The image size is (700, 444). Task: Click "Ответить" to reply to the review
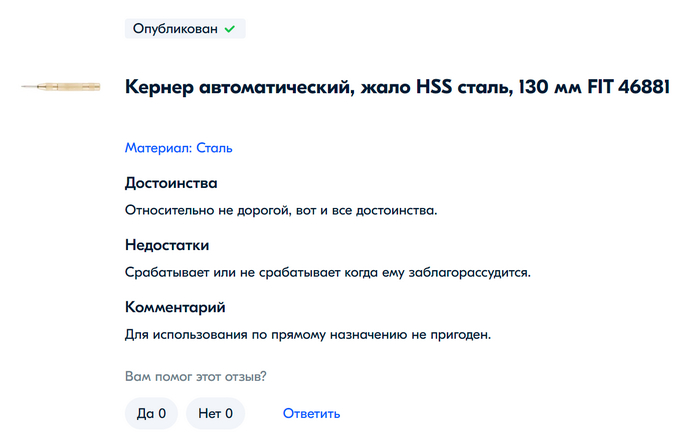pos(311,413)
